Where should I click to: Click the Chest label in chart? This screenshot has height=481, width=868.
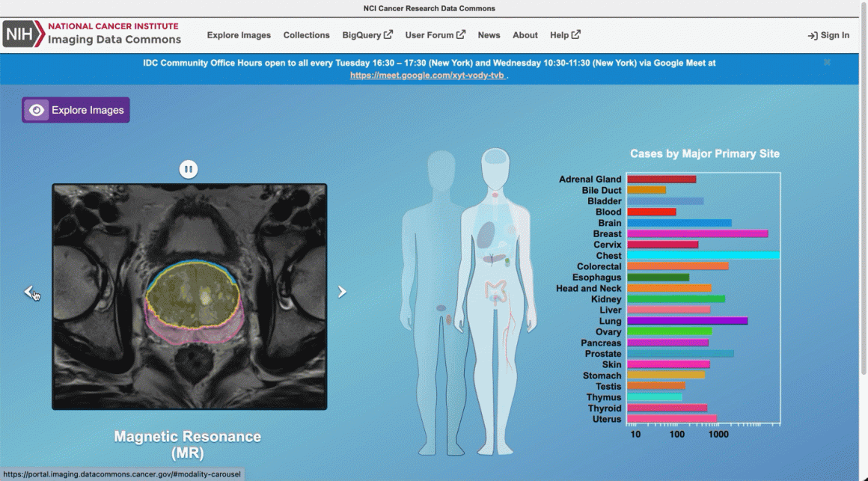(x=608, y=256)
